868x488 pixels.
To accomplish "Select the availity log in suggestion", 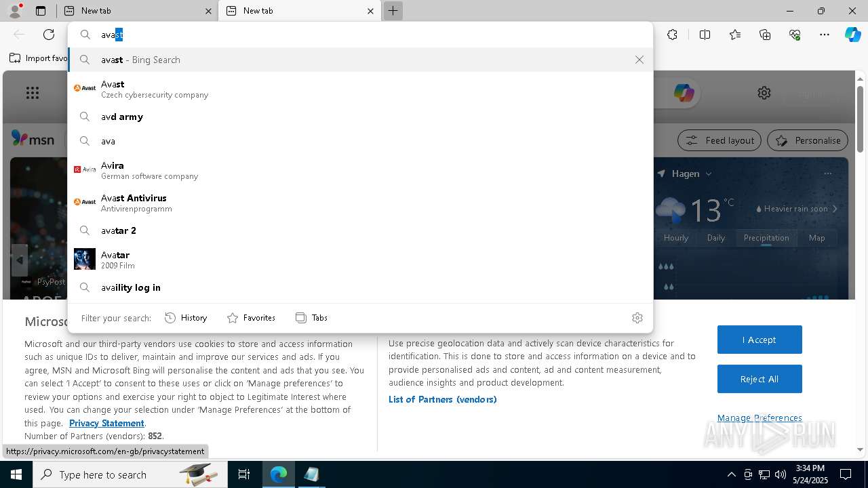I will 360,287.
